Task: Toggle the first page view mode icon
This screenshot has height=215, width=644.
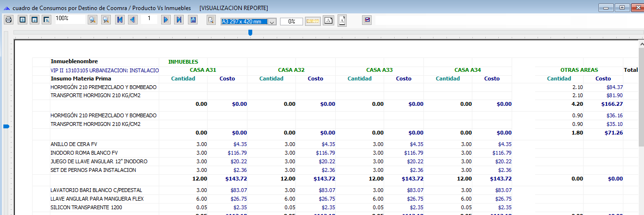Action: pyautogui.click(x=22, y=20)
